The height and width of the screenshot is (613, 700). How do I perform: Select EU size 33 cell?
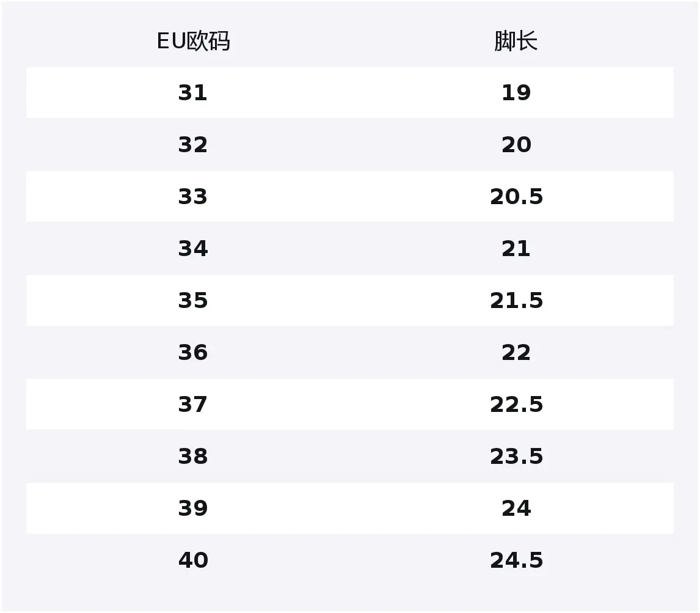(193, 197)
